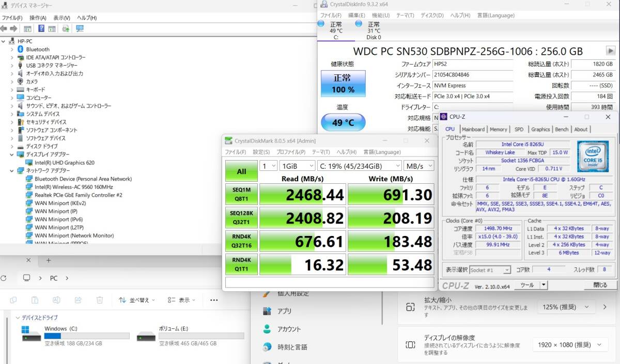
Task: Click the All button in CrystalDiskMark
Action: pos(241,171)
